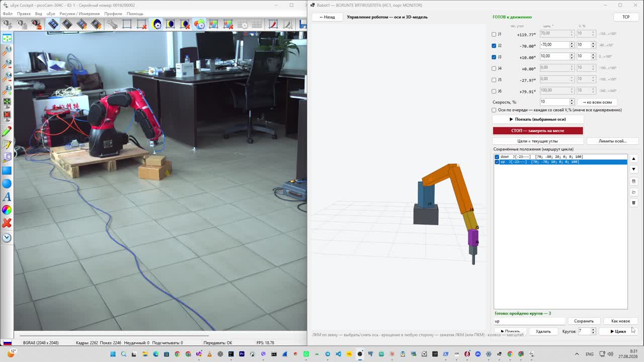
Task: Increment J2 target angle spinner
Action: [572, 43]
